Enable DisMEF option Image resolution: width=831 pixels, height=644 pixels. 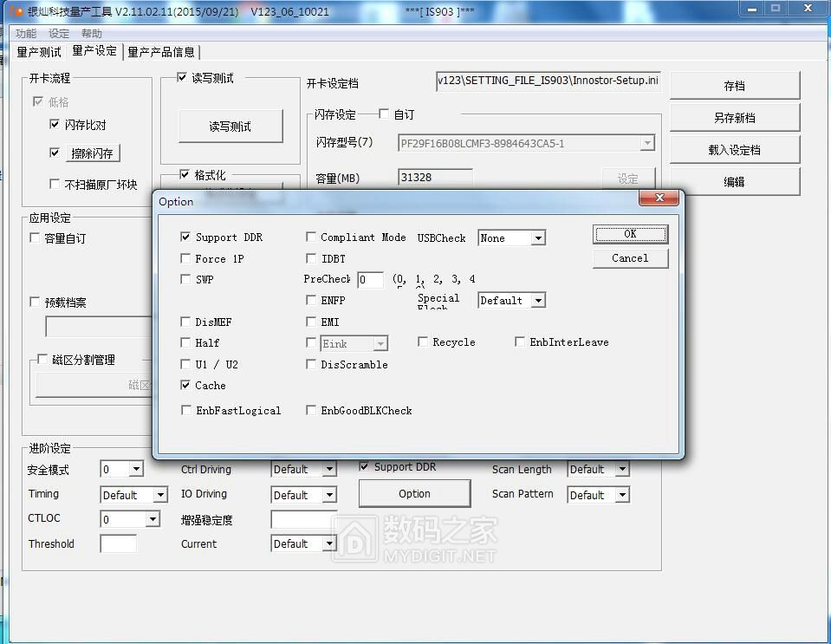185,322
